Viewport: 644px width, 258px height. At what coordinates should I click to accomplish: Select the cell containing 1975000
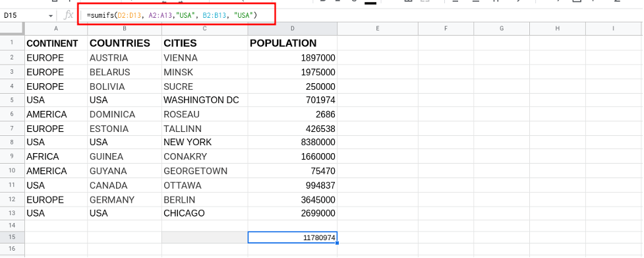[293, 72]
